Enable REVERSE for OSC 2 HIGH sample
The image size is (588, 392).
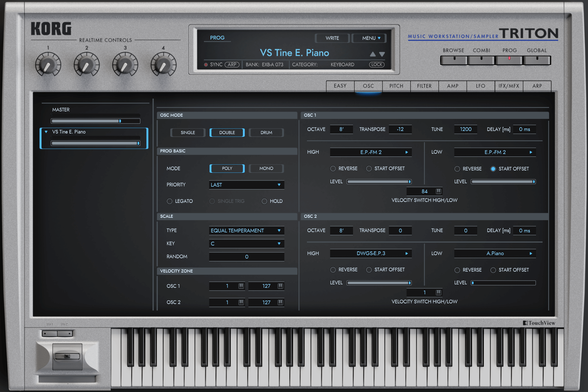click(333, 270)
